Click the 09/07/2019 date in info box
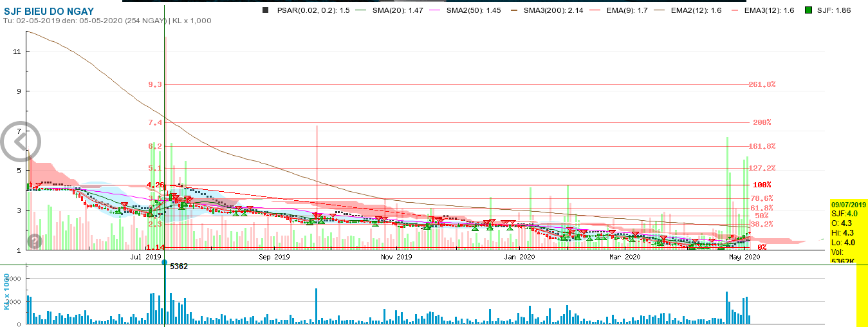868x327 pixels. (849, 205)
